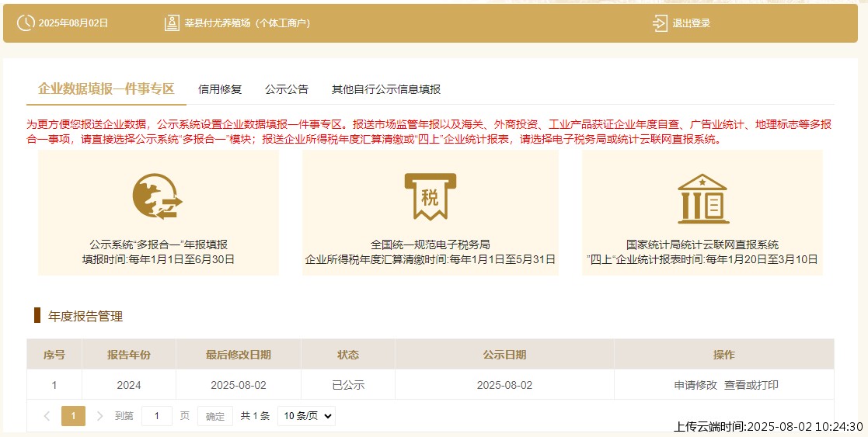Click 企业所得税年度汇算清缴时间 deadline text
The width and height of the screenshot is (868, 437).
tap(431, 259)
